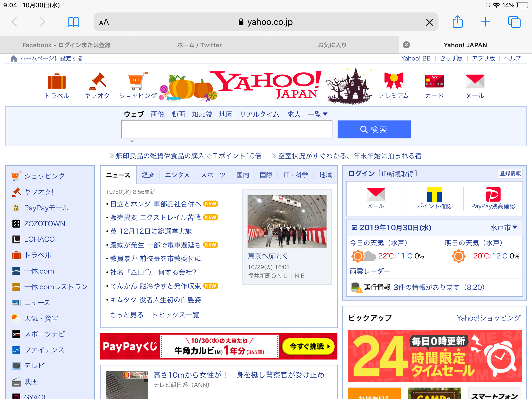Click もっと見る under news list
This screenshot has height=399, width=532.
coord(127,315)
